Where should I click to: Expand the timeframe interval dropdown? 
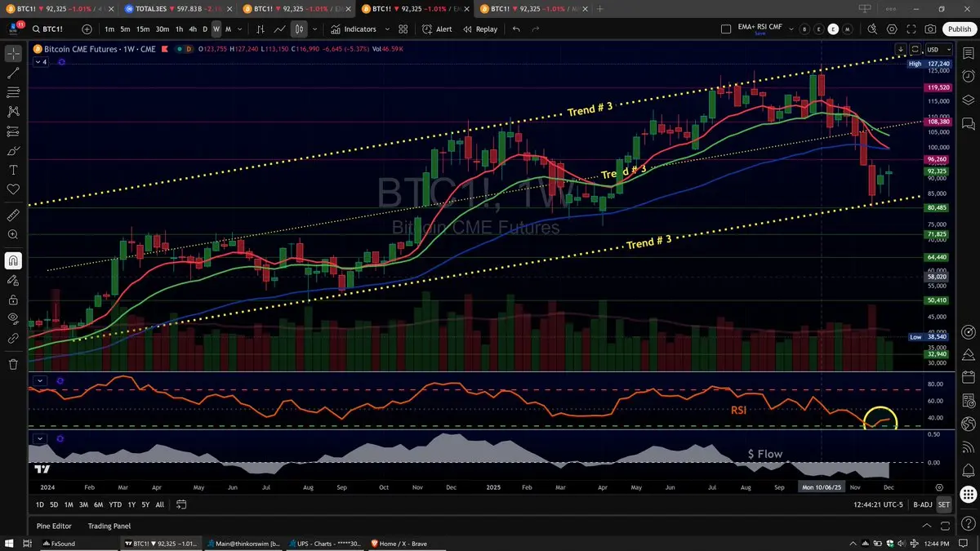(238, 29)
